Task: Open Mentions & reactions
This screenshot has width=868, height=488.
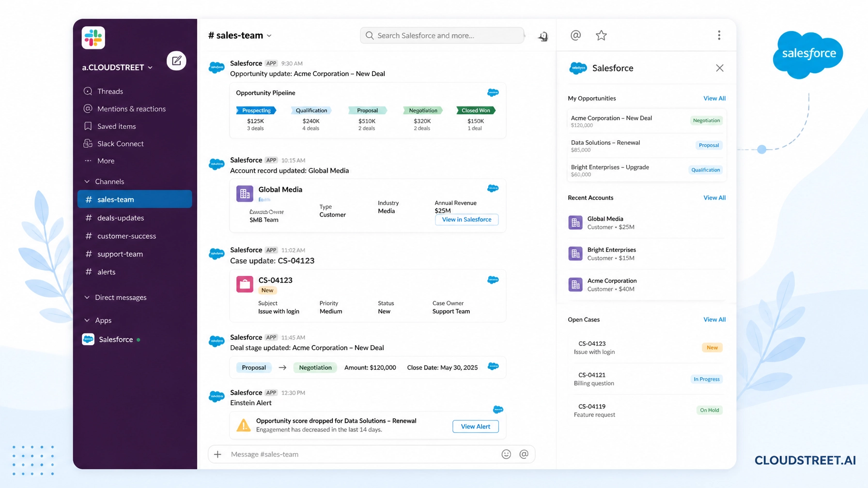Action: (124, 109)
